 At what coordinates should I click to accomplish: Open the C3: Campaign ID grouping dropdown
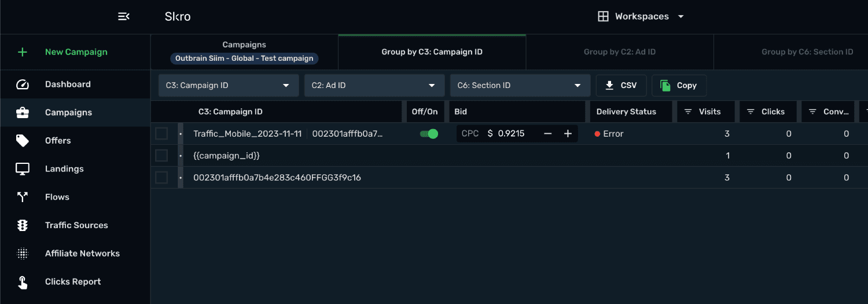[229, 85]
